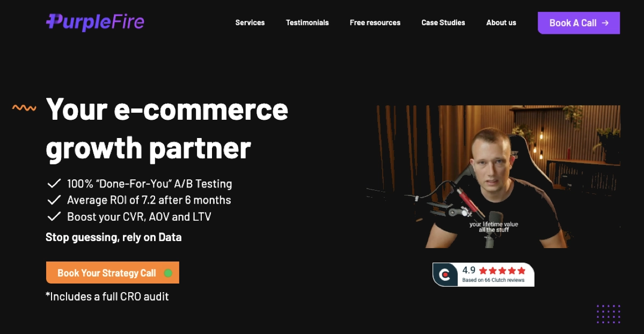Viewport: 644px width, 334px height.
Task: Click the orange Book Your Strategy Call button
Action: coord(113,273)
